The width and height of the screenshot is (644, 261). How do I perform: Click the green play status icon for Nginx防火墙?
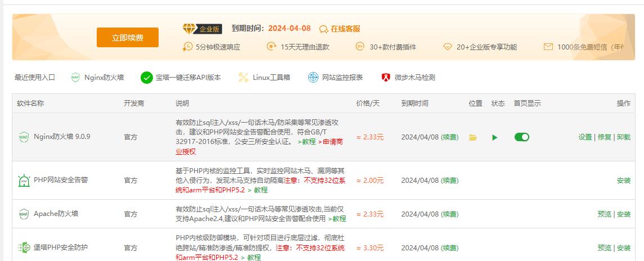(495, 137)
